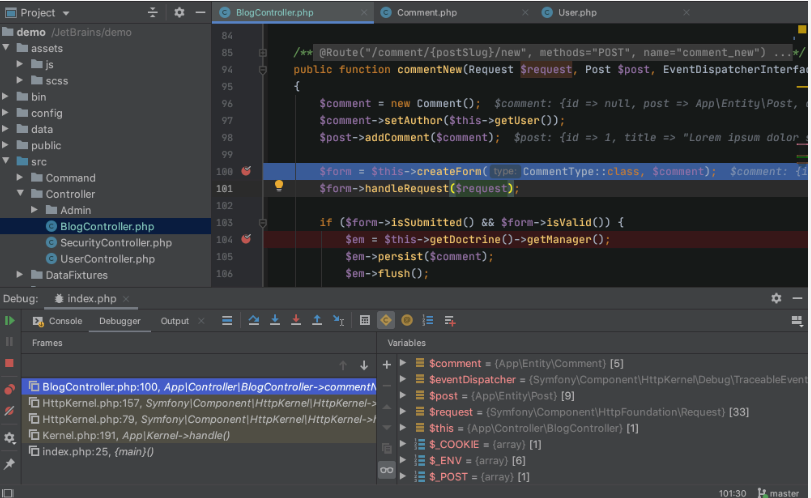Open the Console debug tab
The width and height of the screenshot is (811, 498).
58,321
